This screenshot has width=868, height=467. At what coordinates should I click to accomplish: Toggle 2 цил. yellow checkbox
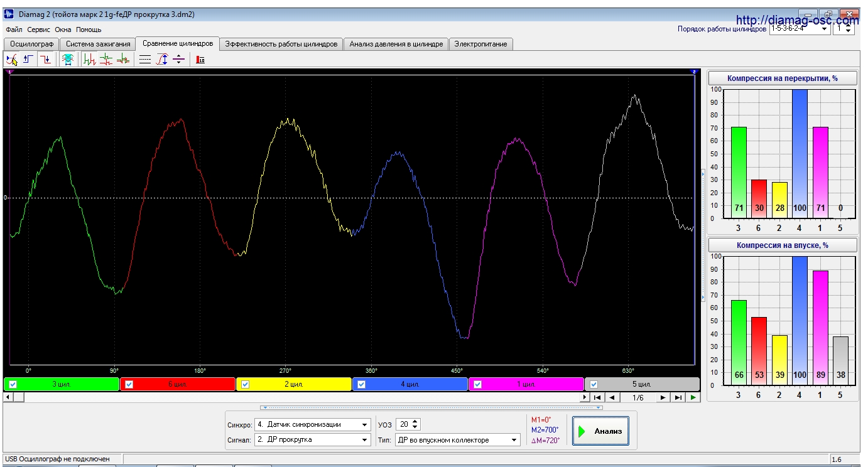click(246, 384)
